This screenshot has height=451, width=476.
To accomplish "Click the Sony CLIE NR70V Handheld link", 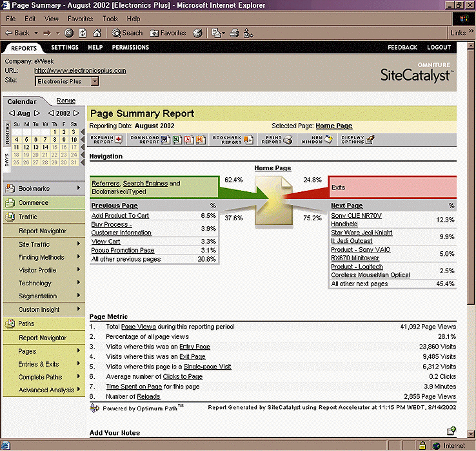I will tap(357, 220).
